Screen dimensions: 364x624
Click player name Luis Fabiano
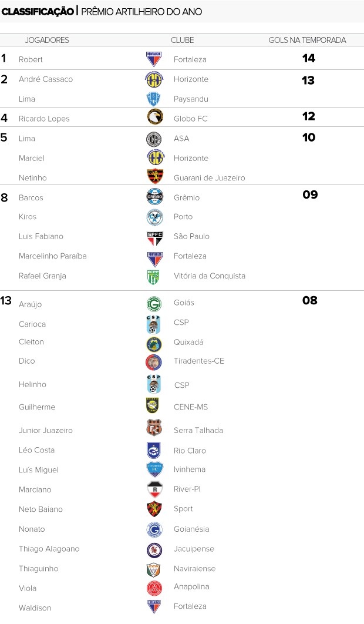pyautogui.click(x=41, y=236)
